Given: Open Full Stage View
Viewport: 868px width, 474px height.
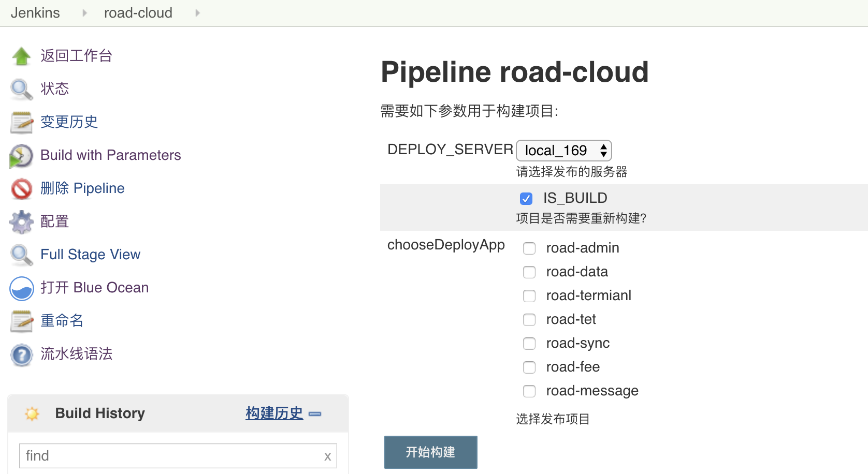Looking at the screenshot, I should point(91,255).
